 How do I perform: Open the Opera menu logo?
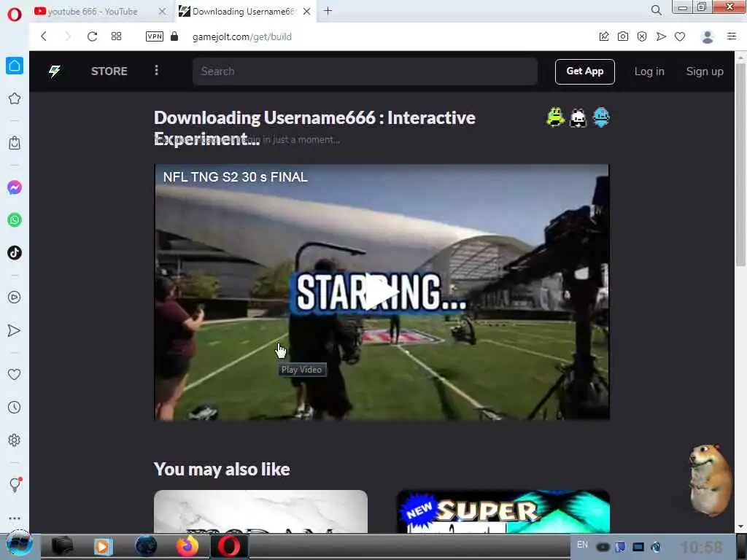(15, 15)
